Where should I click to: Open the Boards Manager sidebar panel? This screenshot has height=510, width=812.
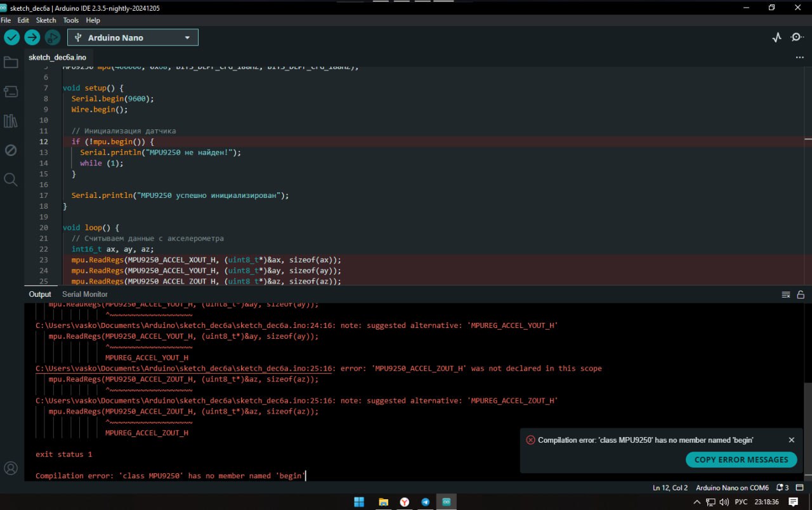coord(11,91)
